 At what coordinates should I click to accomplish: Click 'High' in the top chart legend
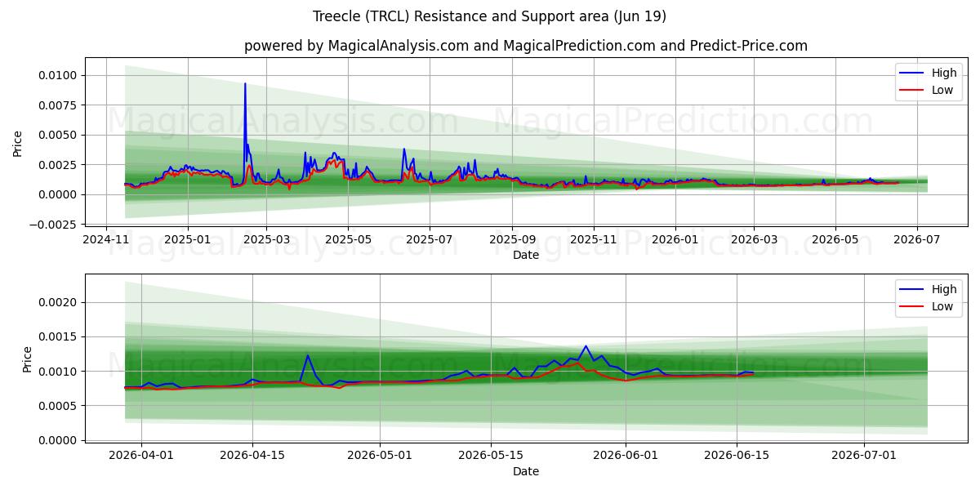pyautogui.click(x=944, y=73)
